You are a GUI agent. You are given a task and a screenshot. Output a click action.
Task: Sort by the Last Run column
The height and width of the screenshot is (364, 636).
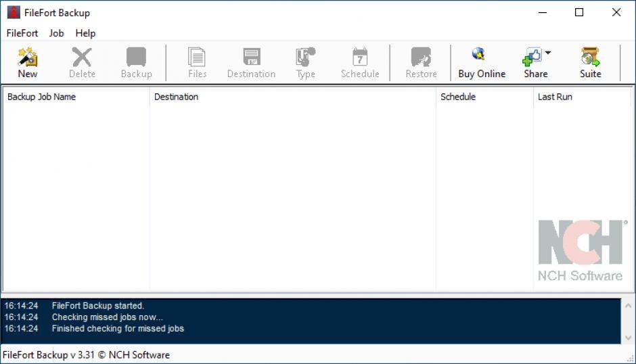582,97
